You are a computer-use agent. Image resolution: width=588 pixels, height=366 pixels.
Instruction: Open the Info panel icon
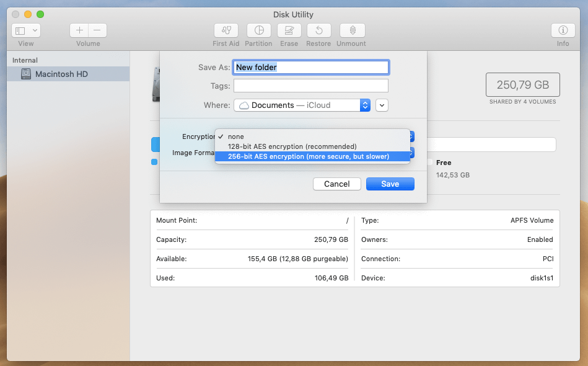(x=563, y=30)
